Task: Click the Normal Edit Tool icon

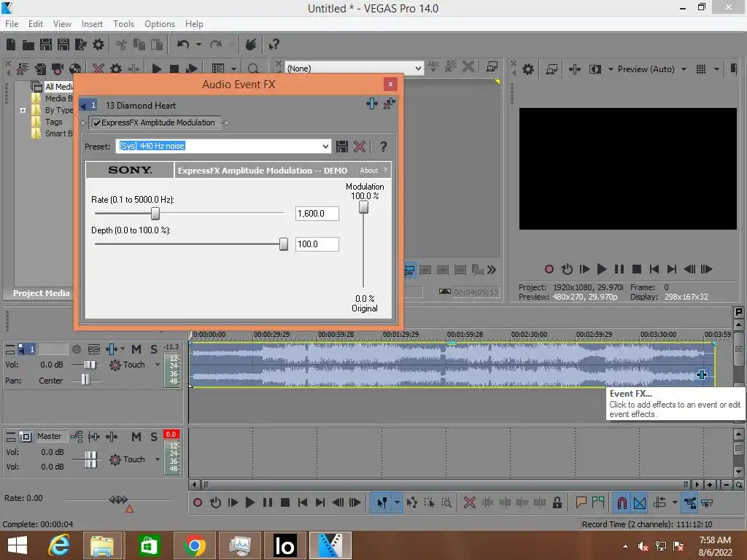Action: pos(382,503)
